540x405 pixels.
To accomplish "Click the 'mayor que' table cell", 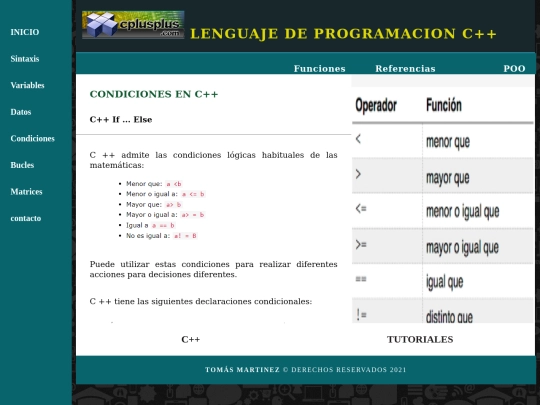I will click(x=448, y=178).
